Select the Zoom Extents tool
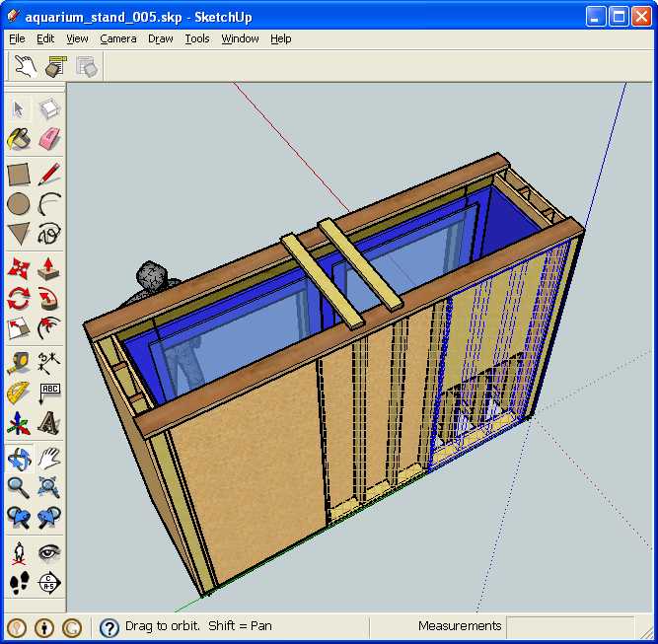658x644 pixels. tap(49, 488)
